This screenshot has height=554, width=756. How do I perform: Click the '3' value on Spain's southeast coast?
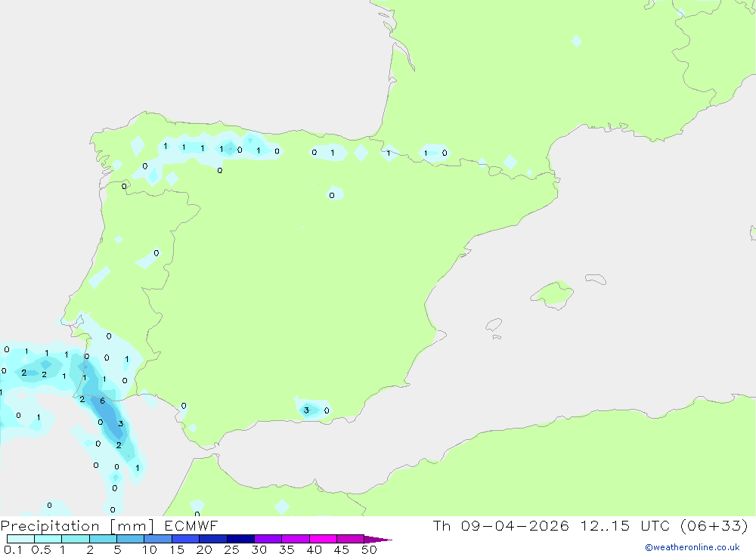[x=306, y=410]
